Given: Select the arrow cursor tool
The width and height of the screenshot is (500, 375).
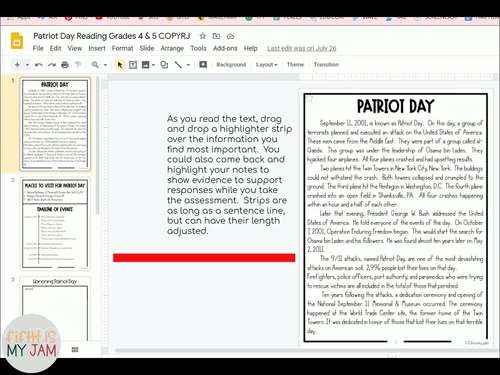Looking at the screenshot, I should pos(120,65).
